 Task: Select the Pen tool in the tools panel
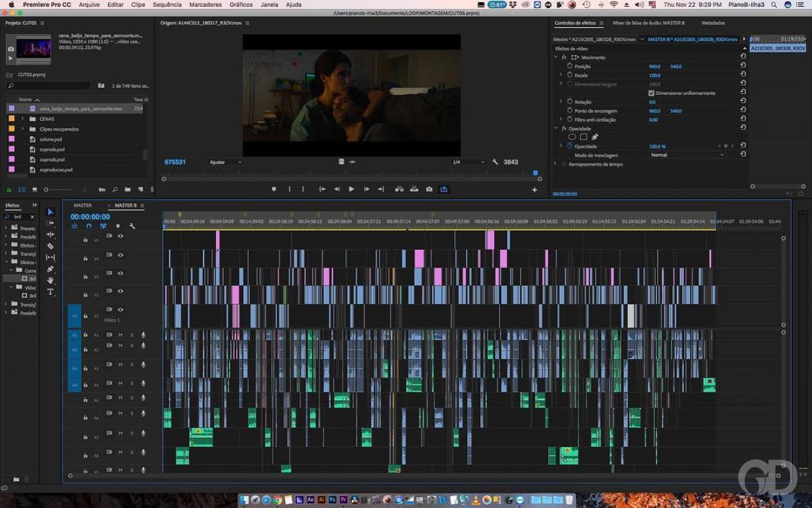coord(50,269)
